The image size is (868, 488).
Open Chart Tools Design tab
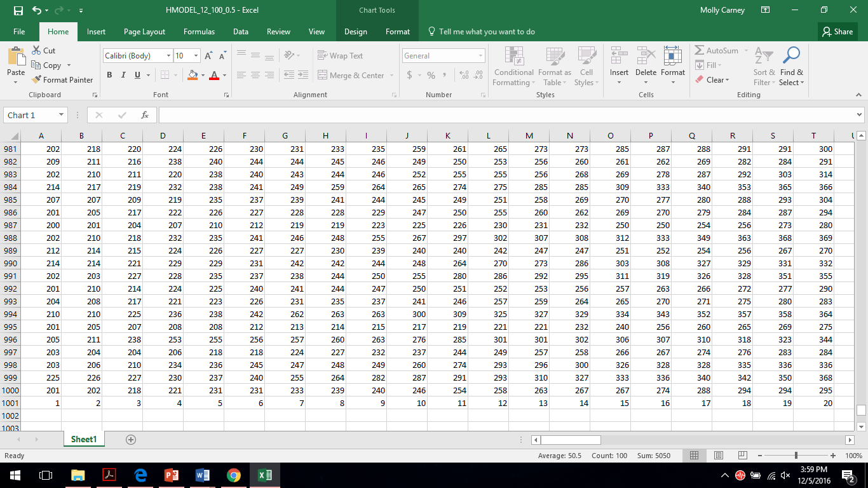click(x=356, y=32)
